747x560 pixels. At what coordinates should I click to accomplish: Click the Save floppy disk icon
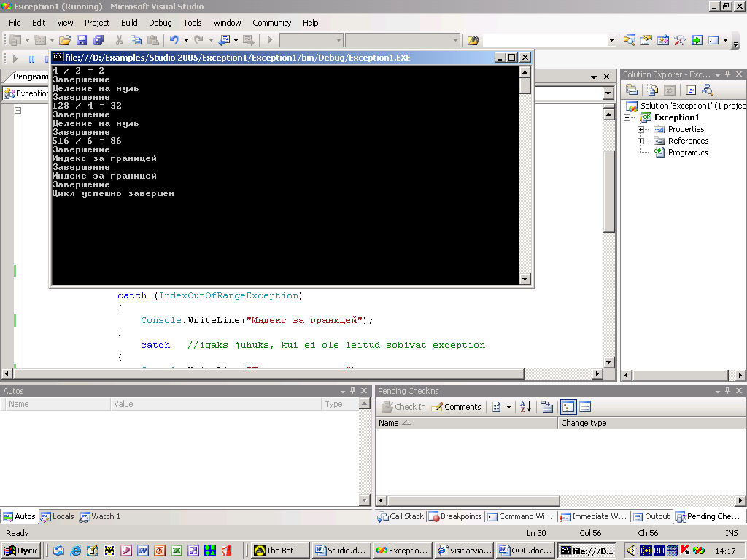[x=82, y=41]
